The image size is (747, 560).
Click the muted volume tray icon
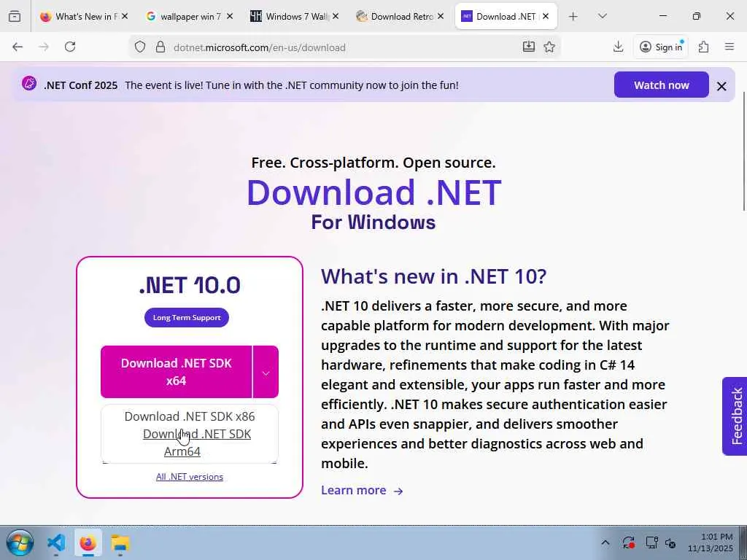tap(670, 542)
